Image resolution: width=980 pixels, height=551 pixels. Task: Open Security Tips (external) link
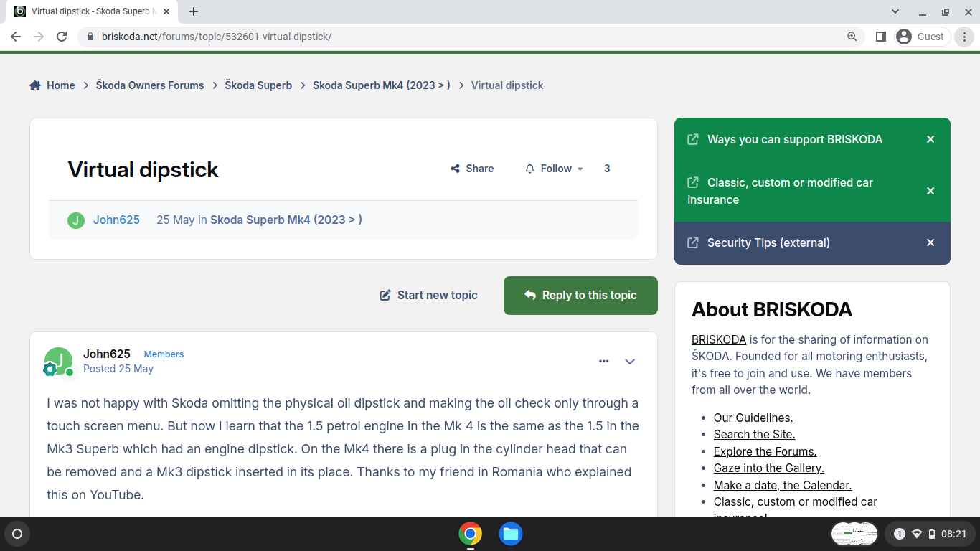tap(768, 243)
